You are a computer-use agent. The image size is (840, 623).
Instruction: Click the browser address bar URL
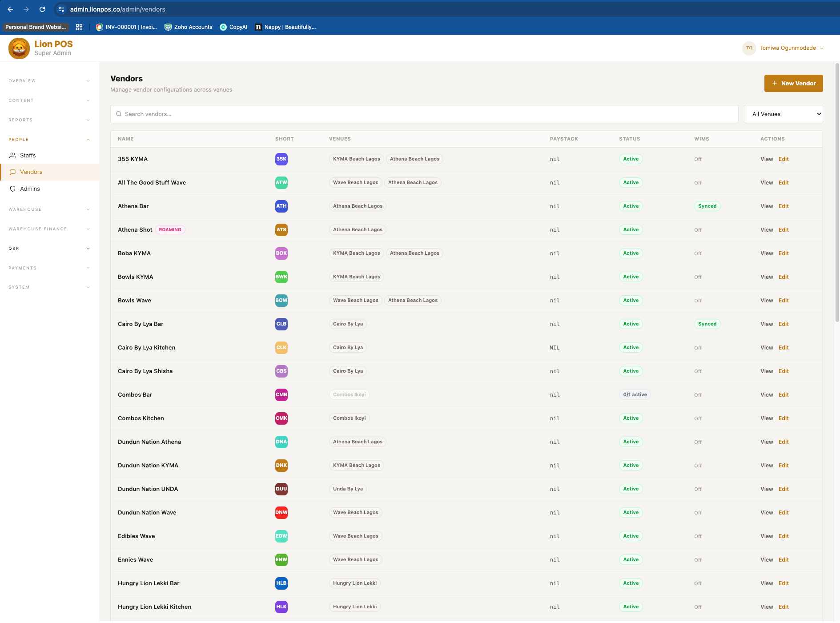118,9
